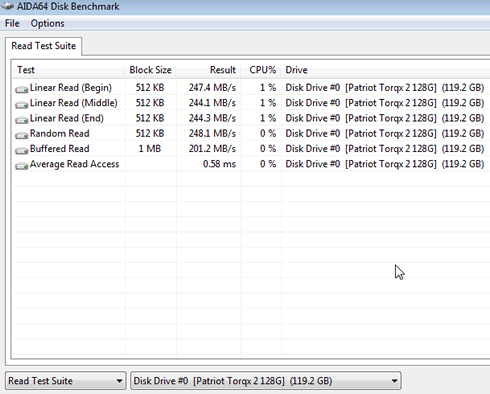Sort by the Test column header
This screenshot has height=394, width=490.
click(x=68, y=70)
